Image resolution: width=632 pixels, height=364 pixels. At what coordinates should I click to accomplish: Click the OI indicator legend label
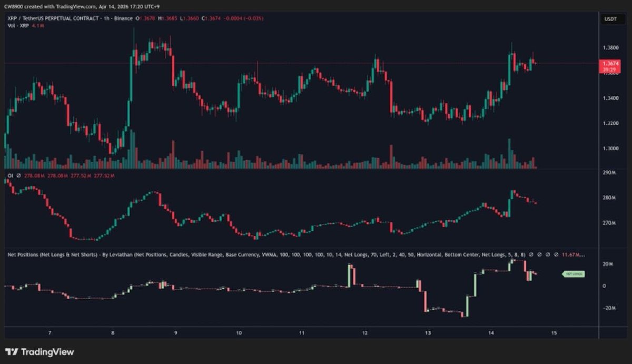[x=10, y=175]
